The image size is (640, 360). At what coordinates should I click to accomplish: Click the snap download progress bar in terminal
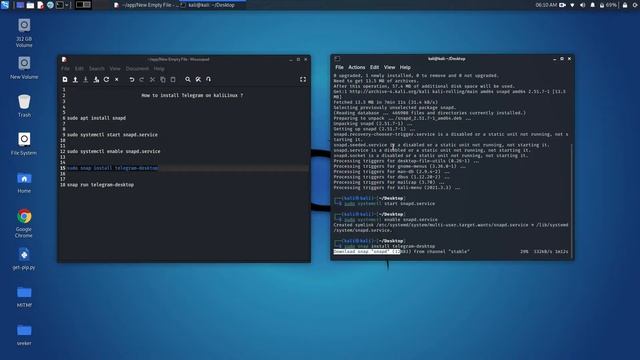pos(451,252)
